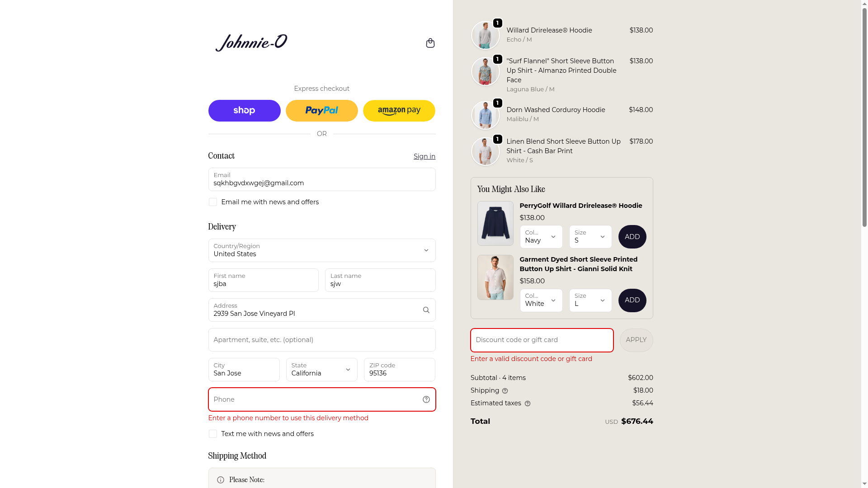Check out with PayPal
The height and width of the screenshot is (488, 868).
321,111
